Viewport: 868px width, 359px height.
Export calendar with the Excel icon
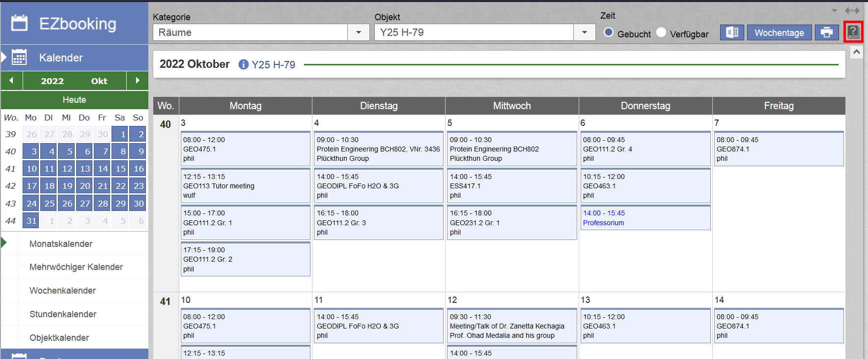(x=732, y=32)
